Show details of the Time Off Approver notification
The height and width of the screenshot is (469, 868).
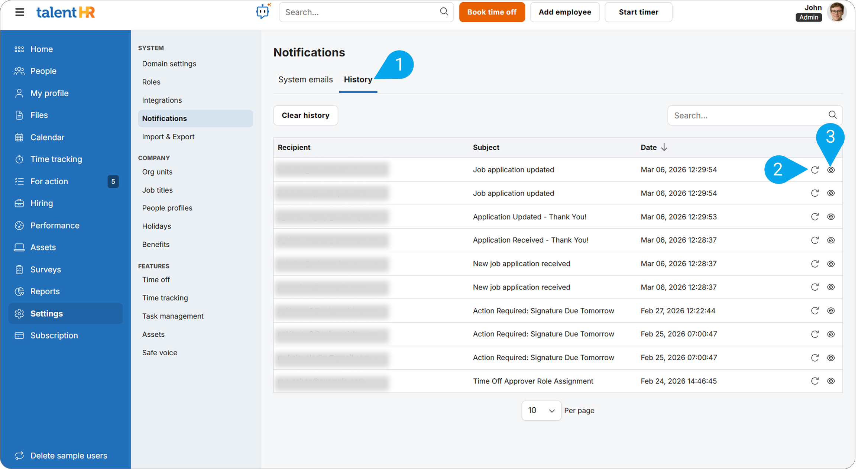click(831, 381)
